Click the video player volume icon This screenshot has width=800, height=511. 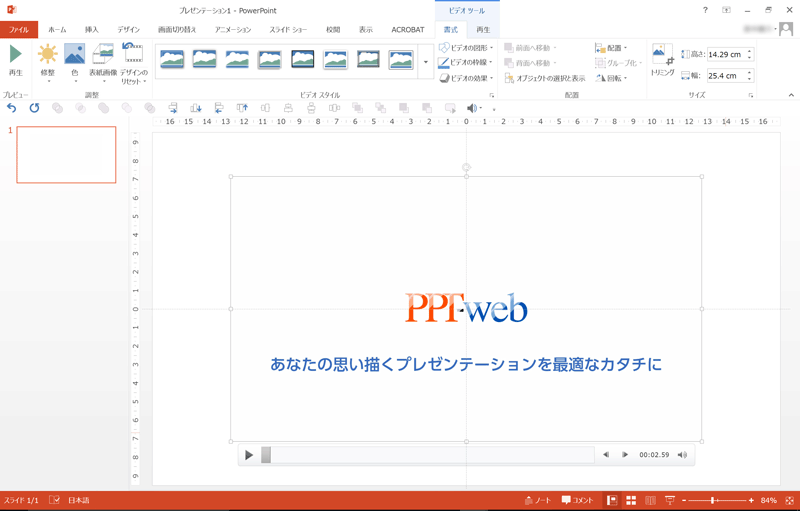[x=682, y=455]
